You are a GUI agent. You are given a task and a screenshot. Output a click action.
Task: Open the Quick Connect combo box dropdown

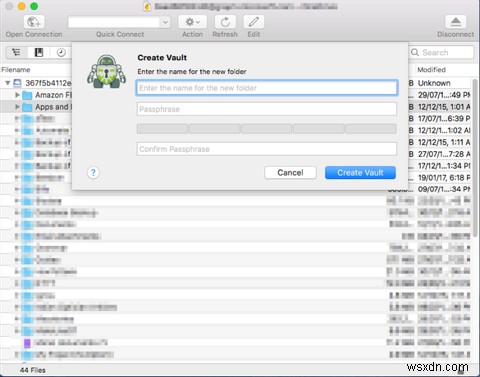click(165, 22)
